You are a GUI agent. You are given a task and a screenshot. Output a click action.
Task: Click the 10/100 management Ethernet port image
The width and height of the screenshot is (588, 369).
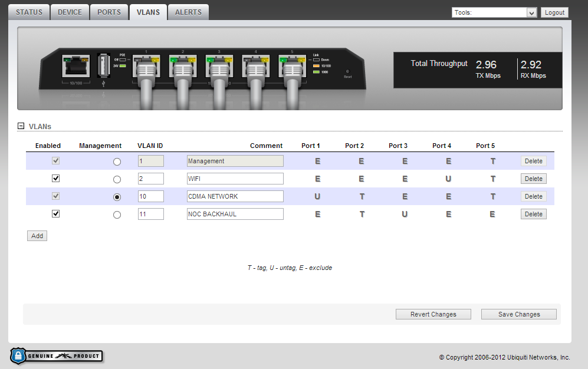tap(75, 65)
